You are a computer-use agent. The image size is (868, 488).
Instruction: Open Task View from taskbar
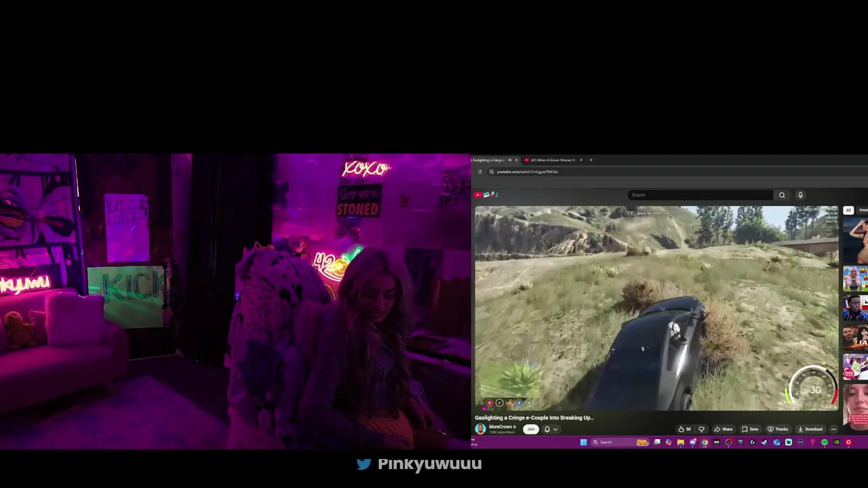click(x=656, y=442)
